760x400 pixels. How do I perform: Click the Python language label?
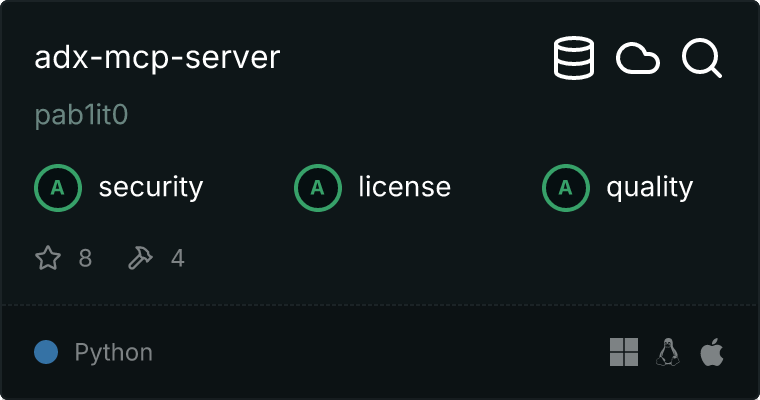(x=114, y=352)
